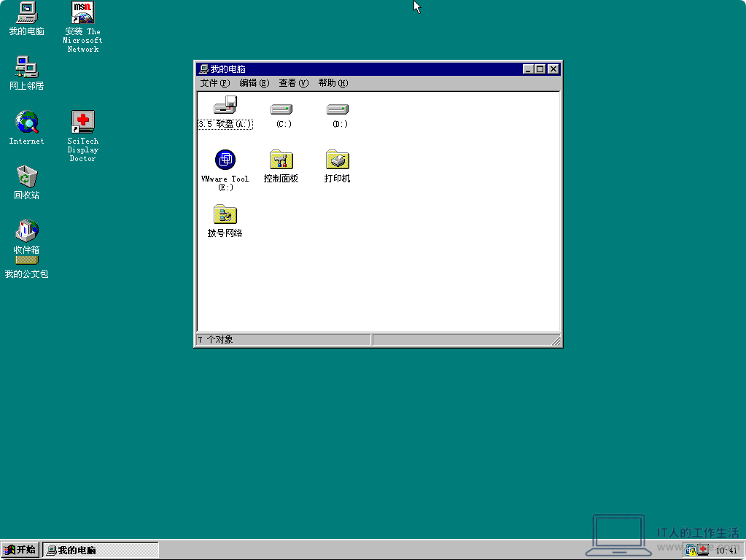Click the 拨号网络 label text
The height and width of the screenshot is (560, 746).
tap(225, 233)
